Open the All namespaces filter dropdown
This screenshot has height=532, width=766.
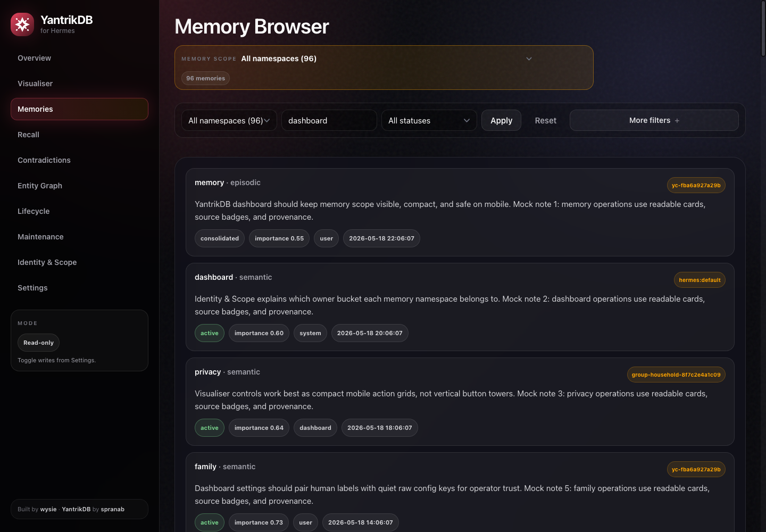(229, 121)
